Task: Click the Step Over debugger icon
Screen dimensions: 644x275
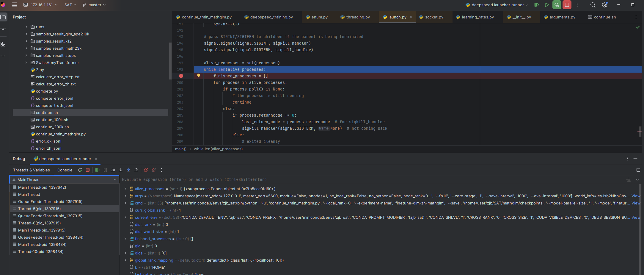Action: [x=113, y=170]
